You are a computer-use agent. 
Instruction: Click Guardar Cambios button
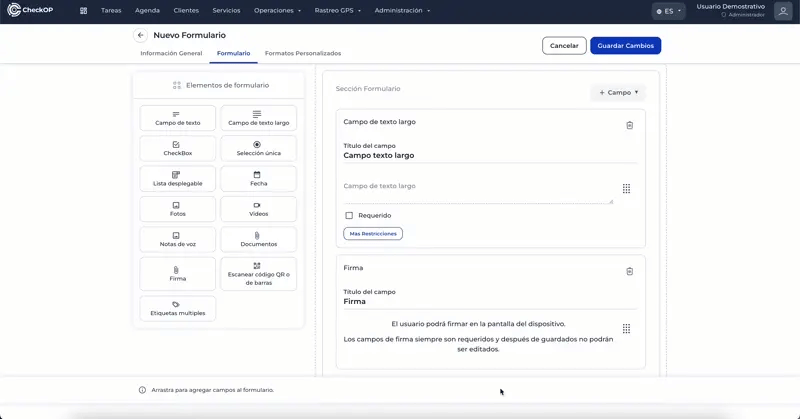625,45
